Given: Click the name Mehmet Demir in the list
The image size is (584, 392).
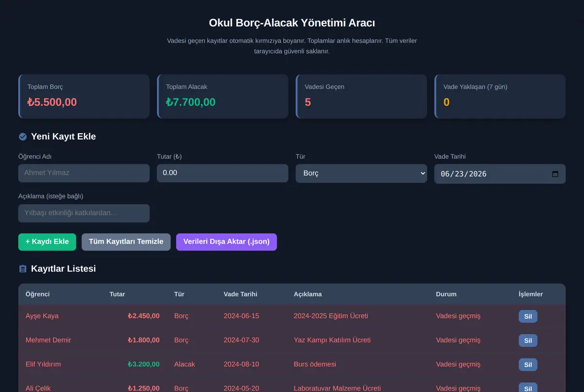Looking at the screenshot, I should (48, 340).
